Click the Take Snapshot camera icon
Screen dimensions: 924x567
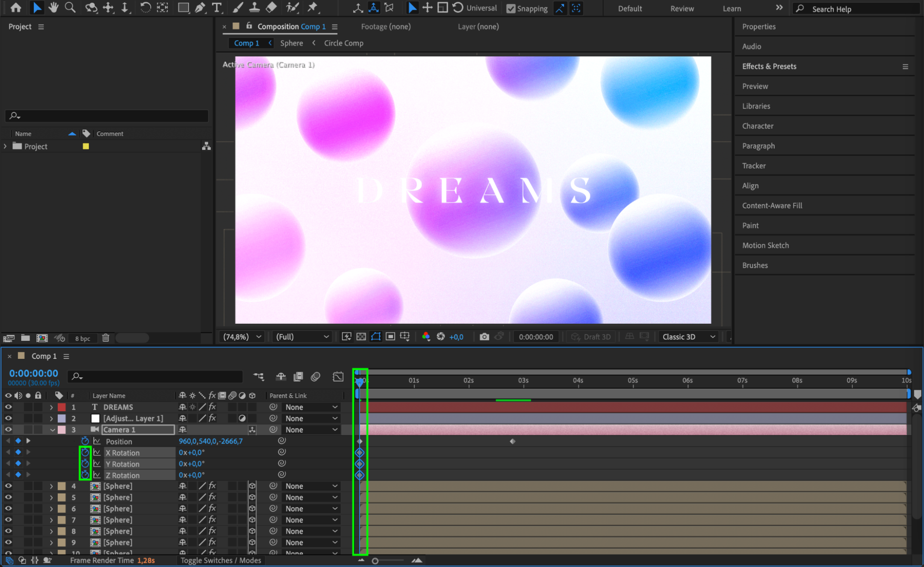click(484, 337)
